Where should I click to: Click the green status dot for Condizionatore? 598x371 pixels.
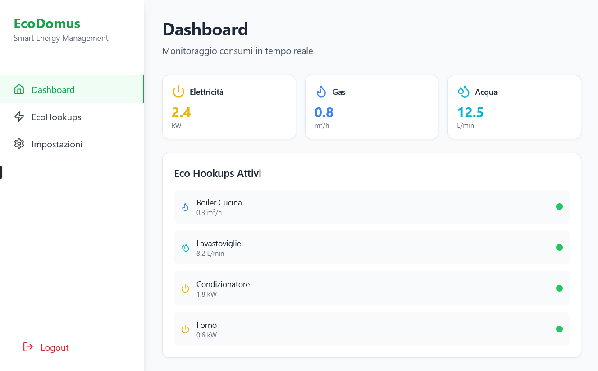[x=559, y=288]
